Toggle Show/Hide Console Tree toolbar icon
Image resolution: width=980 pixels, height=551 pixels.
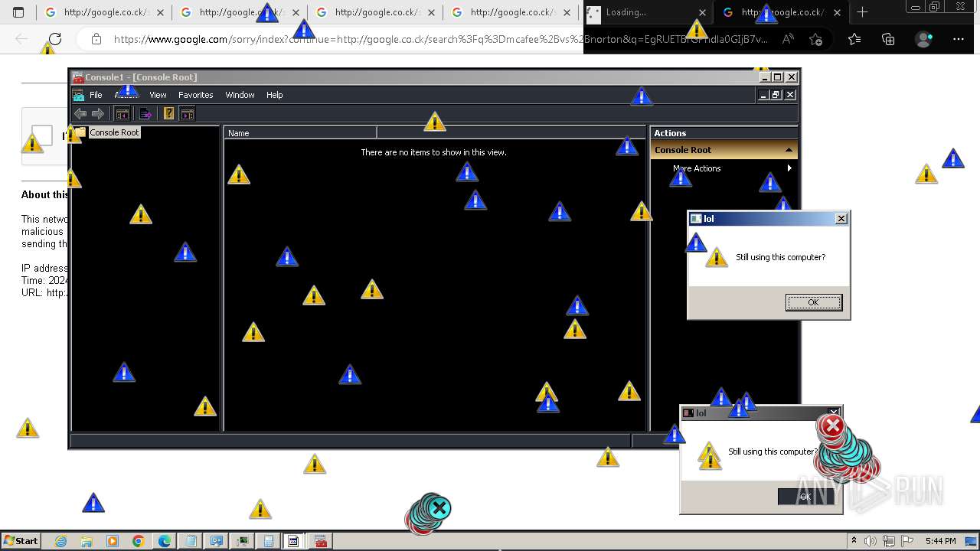[x=122, y=114]
